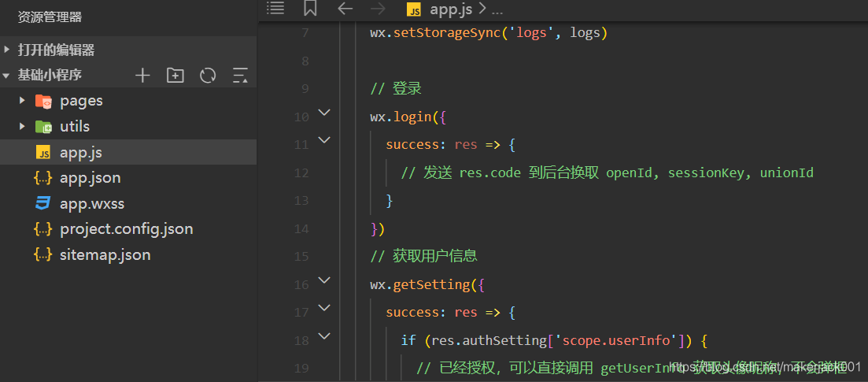
Task: Click the JS icon in the breadcrumb
Action: (414, 9)
